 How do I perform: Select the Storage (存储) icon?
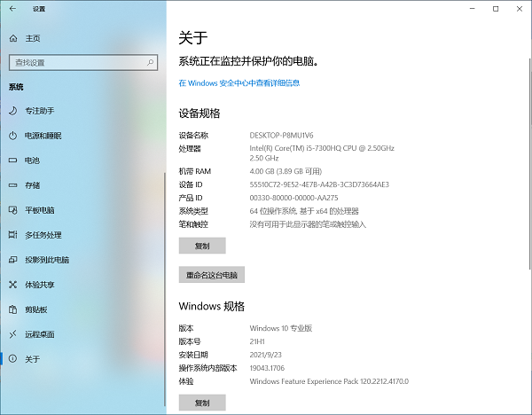pos(13,185)
